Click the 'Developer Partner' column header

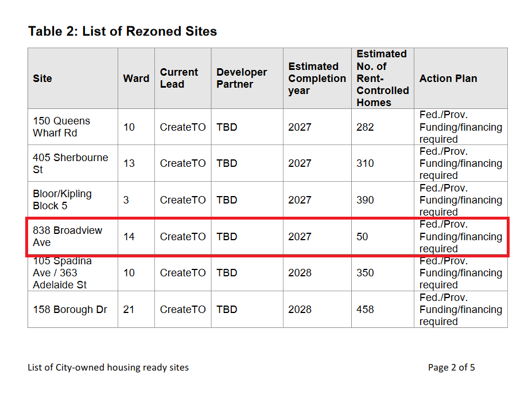[242, 79]
